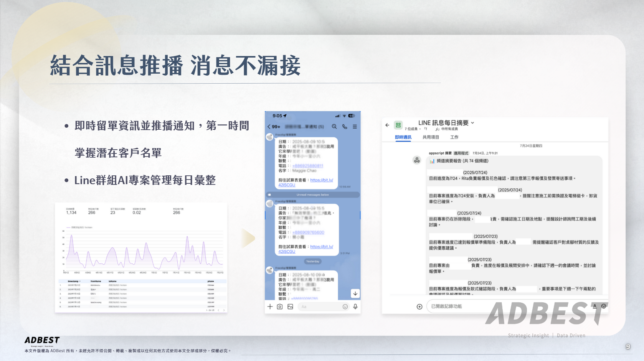Click the emoji icon in LINE message field
Viewport: 644px width, 361px height.
click(x=345, y=307)
